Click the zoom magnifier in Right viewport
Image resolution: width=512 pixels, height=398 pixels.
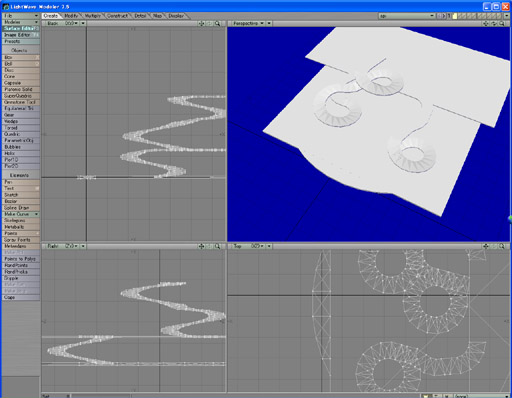pyautogui.click(x=217, y=246)
